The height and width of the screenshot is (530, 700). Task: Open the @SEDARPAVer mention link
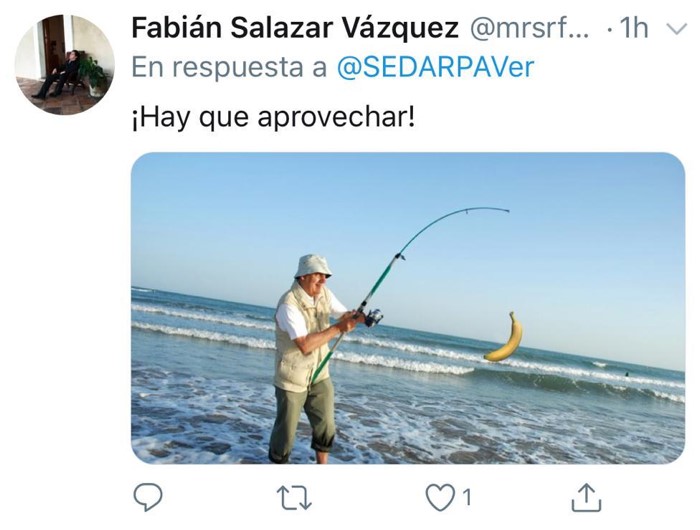[x=435, y=67]
